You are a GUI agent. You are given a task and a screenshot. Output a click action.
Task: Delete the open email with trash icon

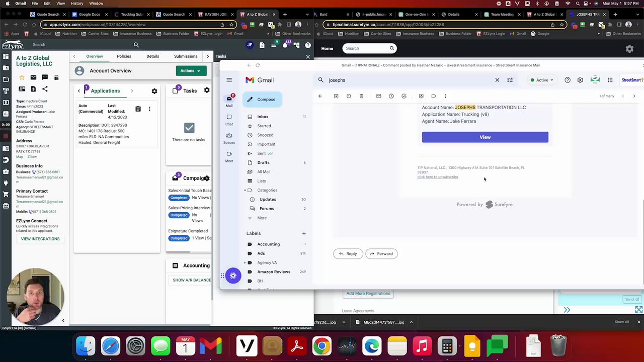click(x=361, y=96)
